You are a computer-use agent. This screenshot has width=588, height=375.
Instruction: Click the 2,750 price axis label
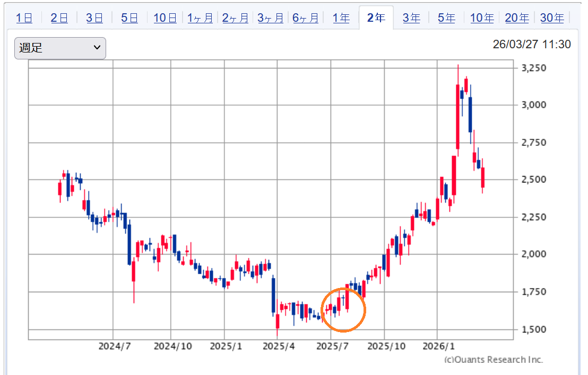click(x=534, y=142)
